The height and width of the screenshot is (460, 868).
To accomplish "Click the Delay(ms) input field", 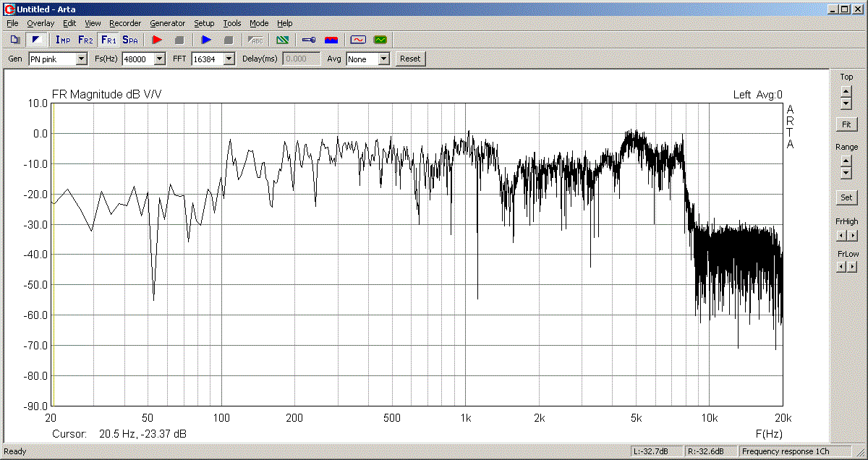I will pyautogui.click(x=302, y=59).
